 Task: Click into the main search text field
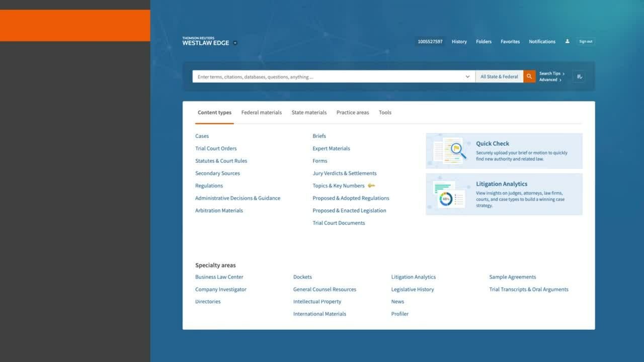327,77
